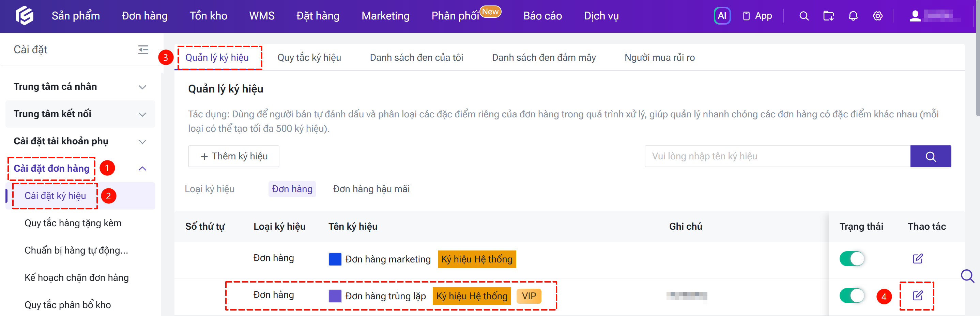Image resolution: width=980 pixels, height=316 pixels.
Task: Click the VIP tag on Đơn hàng trùng lặp
Action: tap(529, 296)
